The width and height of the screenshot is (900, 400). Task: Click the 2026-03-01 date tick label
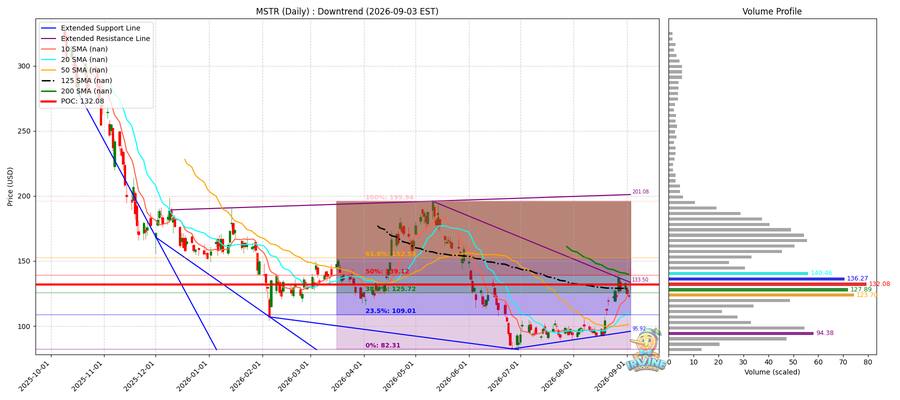[296, 376]
